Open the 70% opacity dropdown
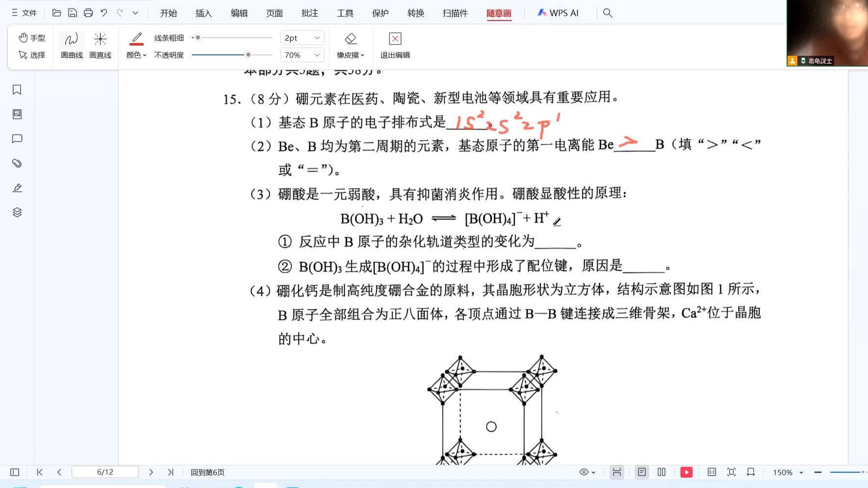868x488 pixels. pos(303,55)
